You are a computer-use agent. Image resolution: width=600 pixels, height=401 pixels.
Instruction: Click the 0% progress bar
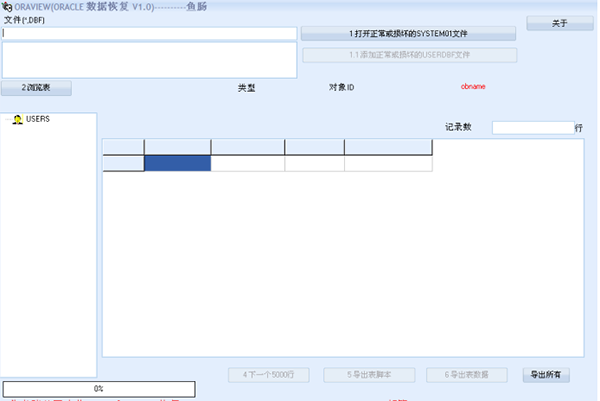tap(99, 389)
